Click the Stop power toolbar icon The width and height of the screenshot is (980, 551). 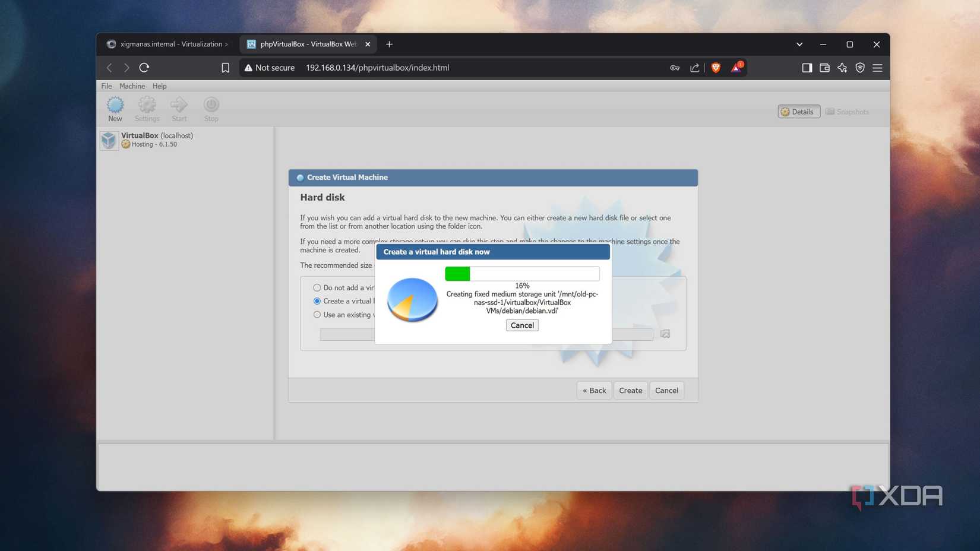pos(211,109)
